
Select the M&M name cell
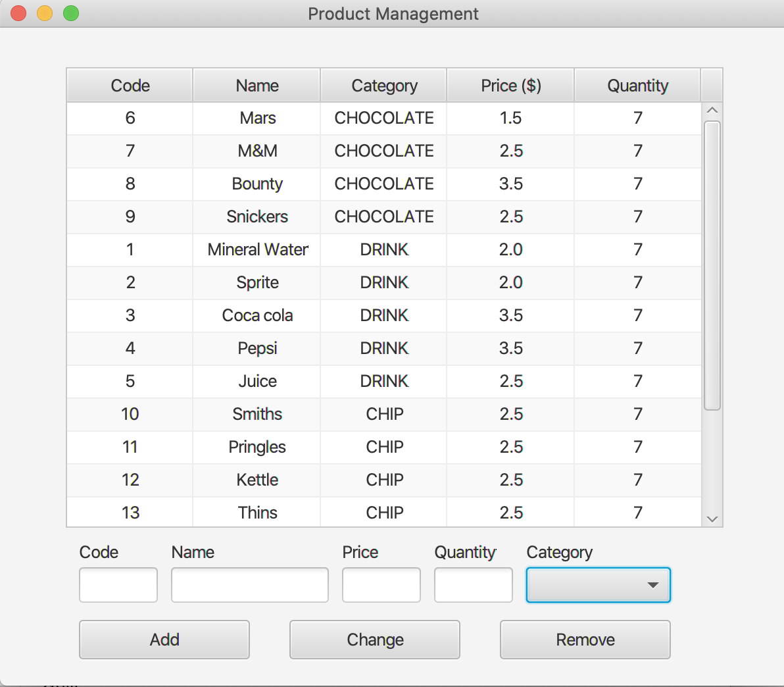[x=257, y=151]
